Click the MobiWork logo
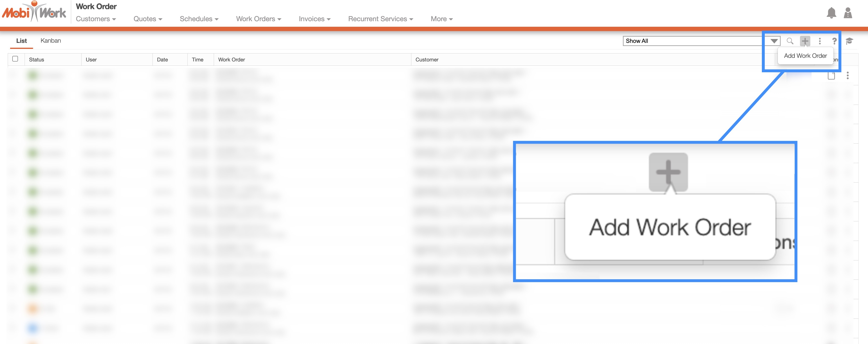 point(34,12)
